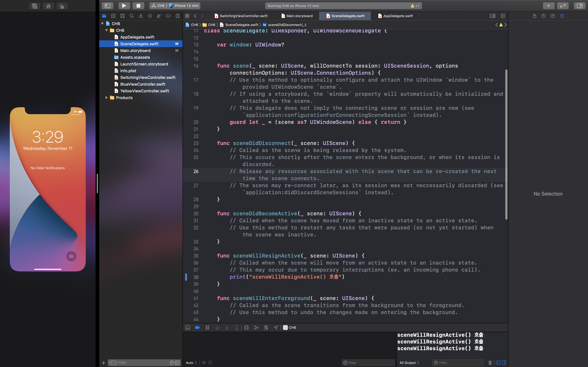
Task: Open BlueViewController.swift in navigator
Action: point(143,84)
